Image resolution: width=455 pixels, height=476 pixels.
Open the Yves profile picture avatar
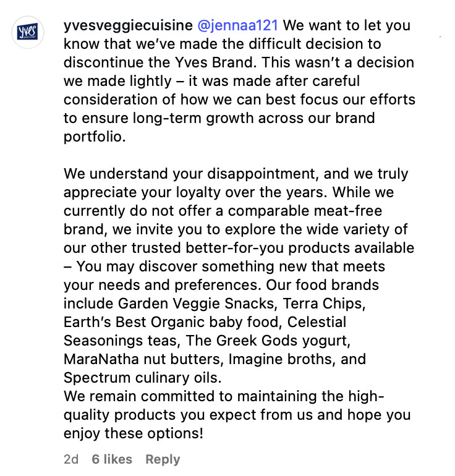[x=28, y=32]
